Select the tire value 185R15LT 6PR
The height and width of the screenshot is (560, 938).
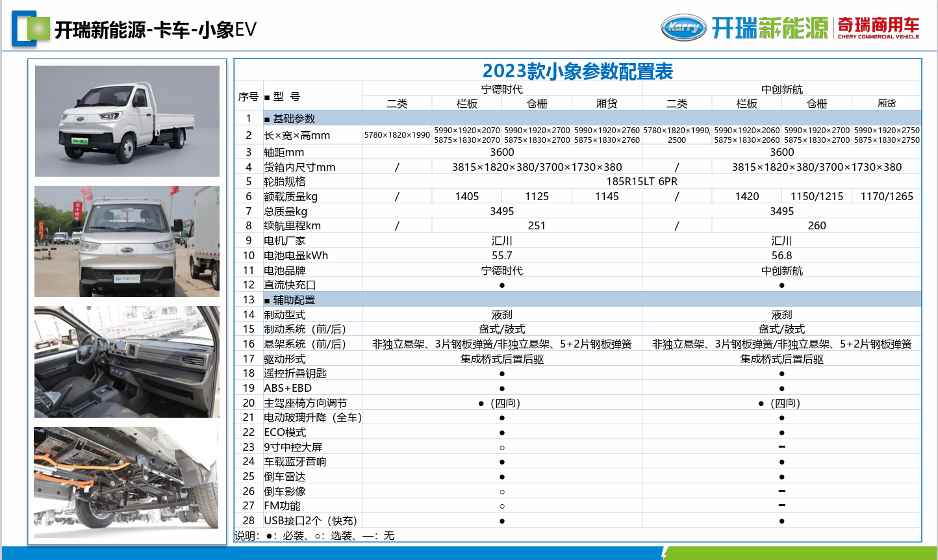(642, 181)
